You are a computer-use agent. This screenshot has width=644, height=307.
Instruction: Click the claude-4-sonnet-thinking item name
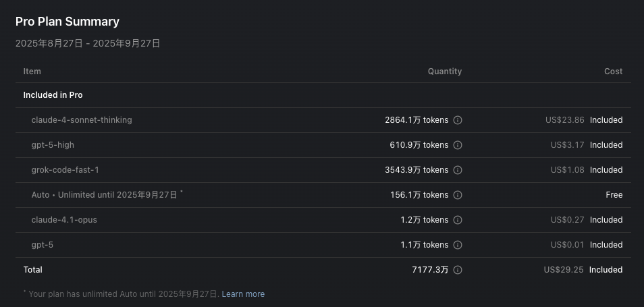tap(82, 120)
